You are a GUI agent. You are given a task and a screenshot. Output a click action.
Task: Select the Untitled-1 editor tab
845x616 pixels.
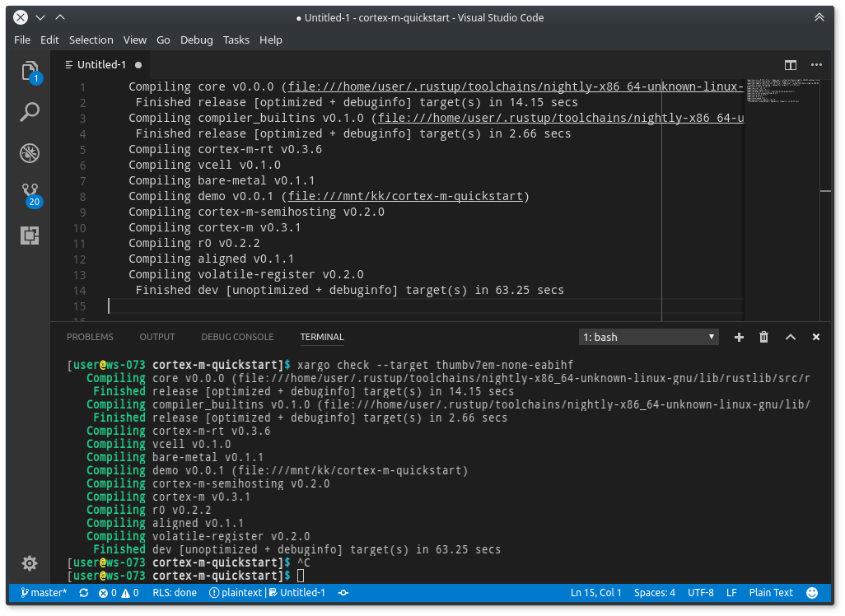(101, 65)
